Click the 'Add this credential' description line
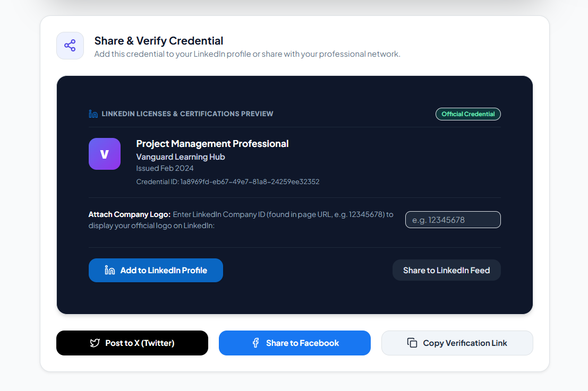The width and height of the screenshot is (588, 391). (x=247, y=54)
